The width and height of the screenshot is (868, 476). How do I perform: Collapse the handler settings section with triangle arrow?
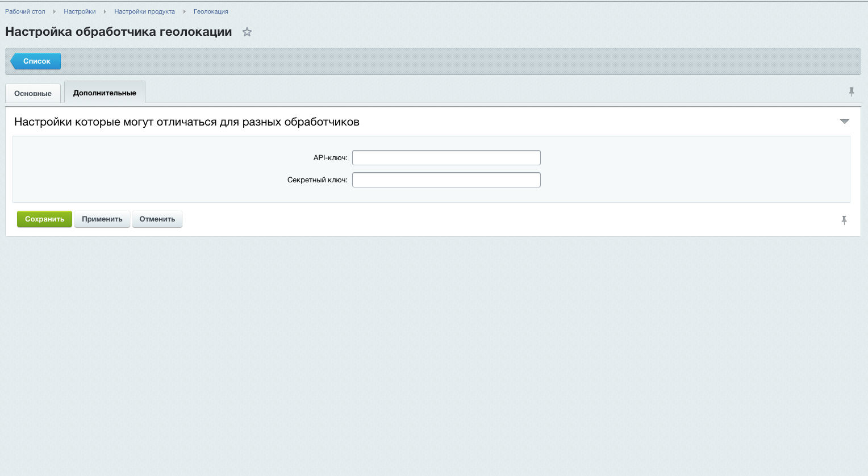point(844,122)
